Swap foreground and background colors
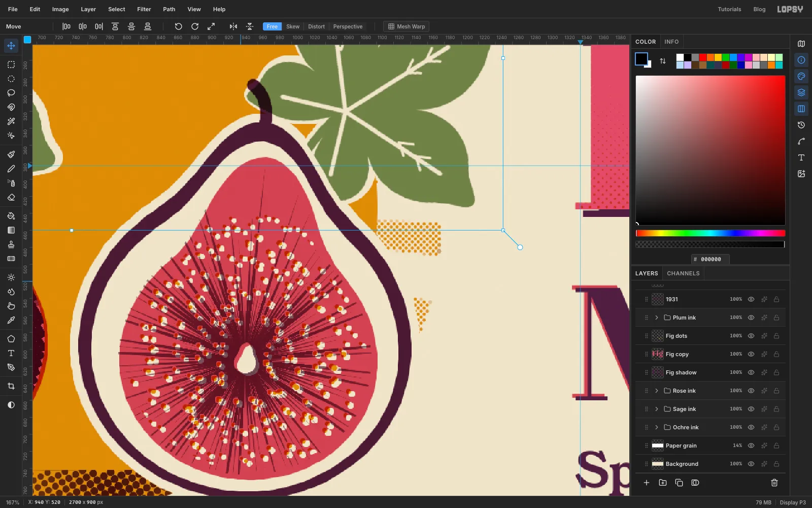The height and width of the screenshot is (508, 812). click(x=663, y=61)
